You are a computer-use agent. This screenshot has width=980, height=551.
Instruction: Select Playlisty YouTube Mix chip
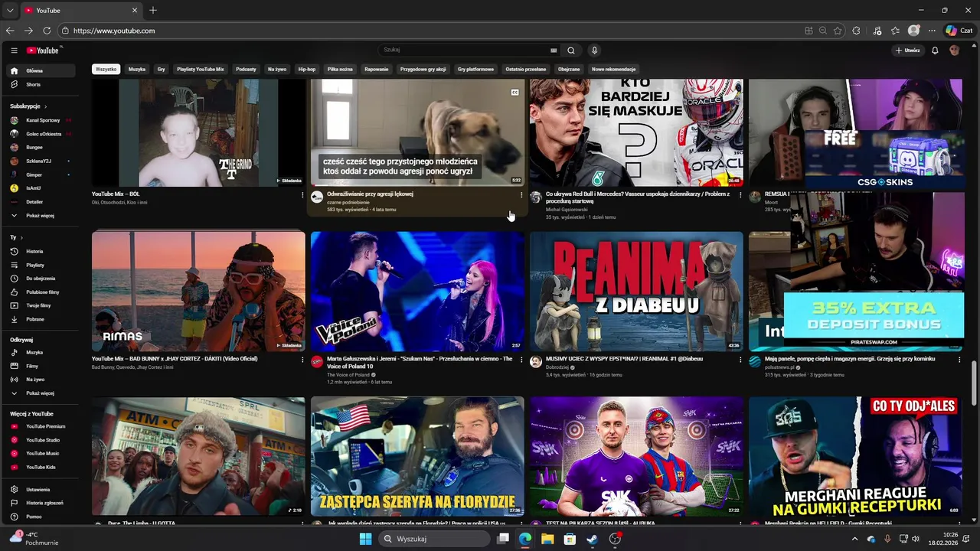201,69
